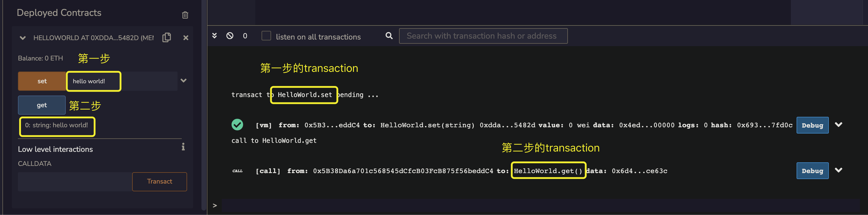Copy the HelloWorld contract address

[166, 37]
